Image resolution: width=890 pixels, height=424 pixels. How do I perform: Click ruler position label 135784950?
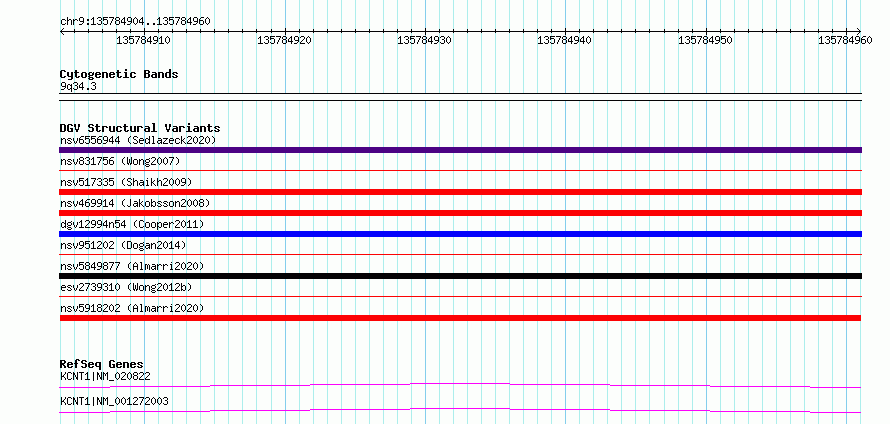point(705,41)
